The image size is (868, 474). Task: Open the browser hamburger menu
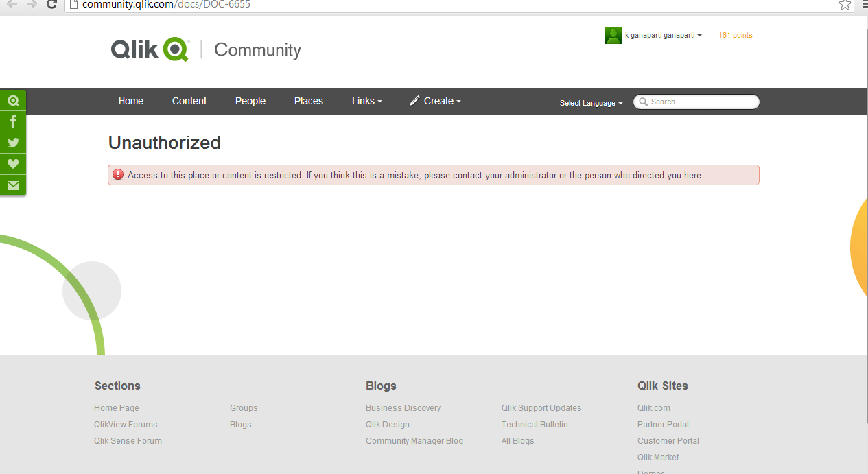tap(865, 4)
